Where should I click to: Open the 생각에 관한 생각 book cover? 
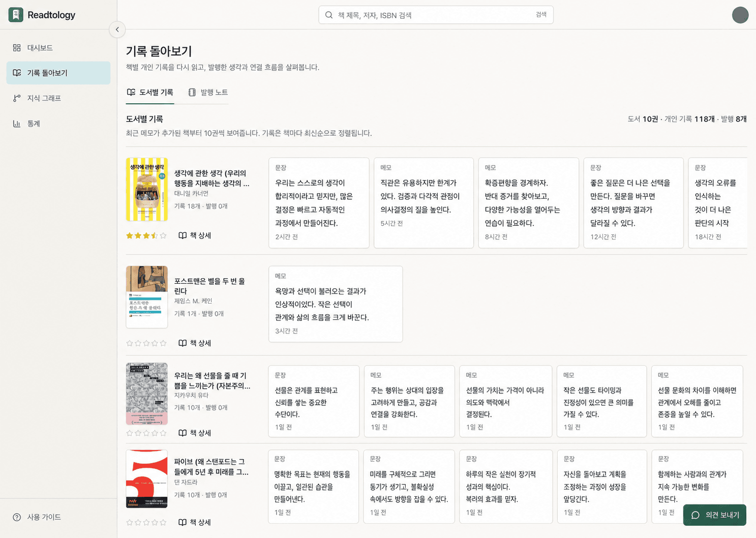[x=147, y=189]
